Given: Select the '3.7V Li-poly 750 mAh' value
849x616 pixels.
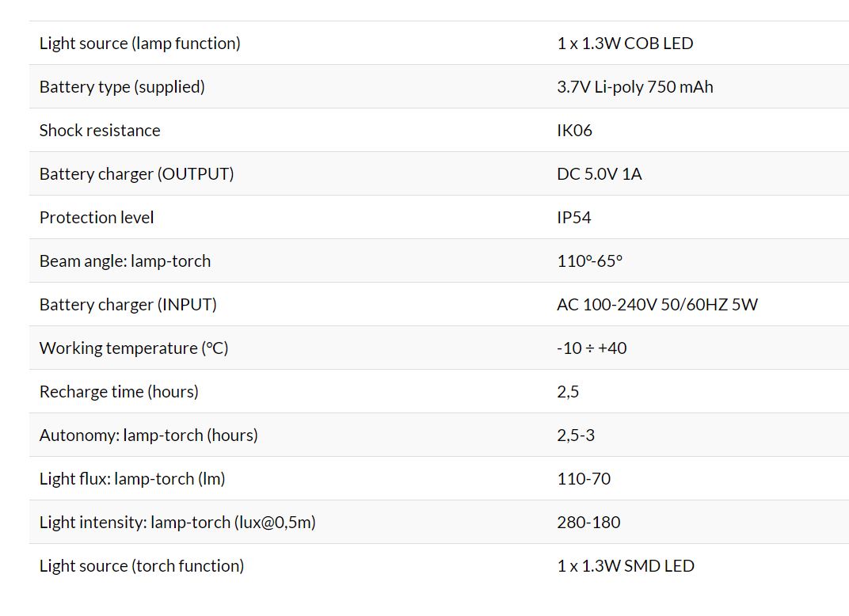Looking at the screenshot, I should click(x=634, y=87).
